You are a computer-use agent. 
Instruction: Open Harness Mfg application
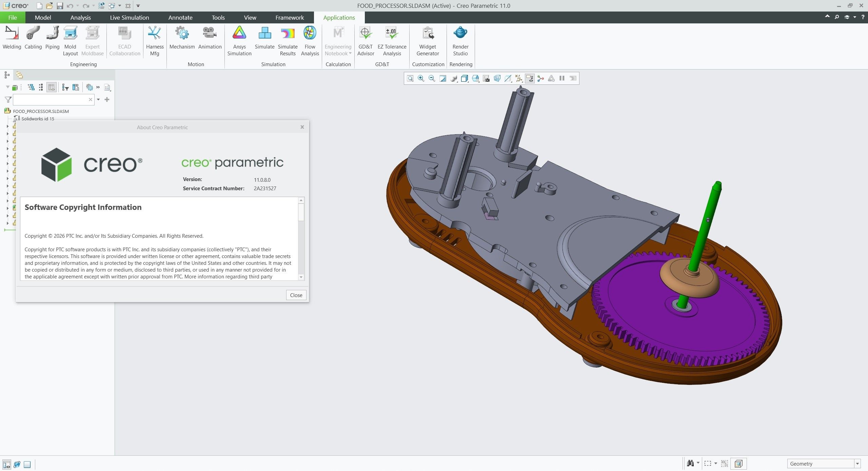click(155, 41)
